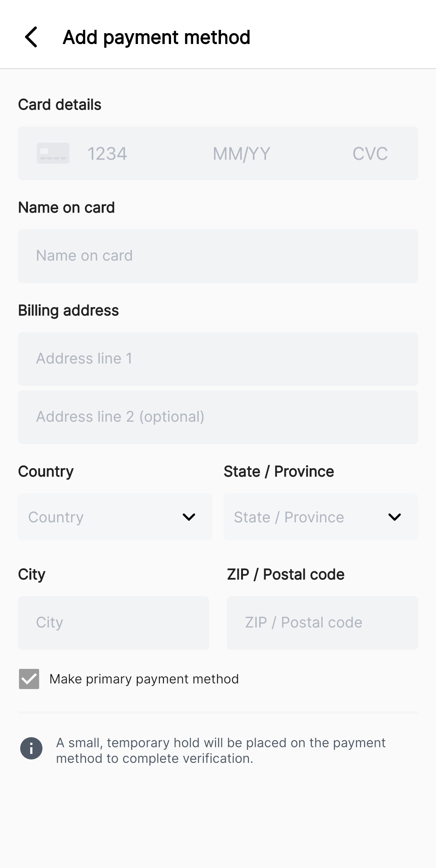Screen dimensions: 436x868
Task: Click the "Add payment method" page title
Action: tap(157, 37)
